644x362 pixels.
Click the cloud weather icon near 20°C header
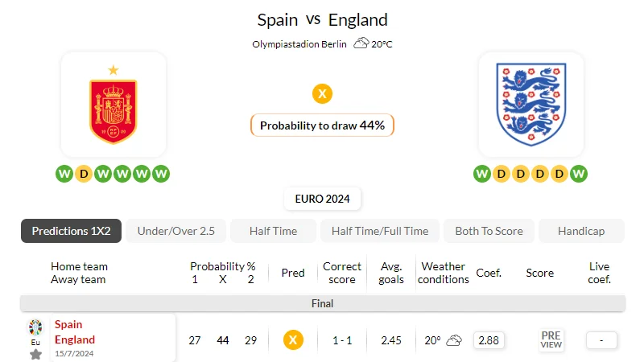pyautogui.click(x=361, y=43)
